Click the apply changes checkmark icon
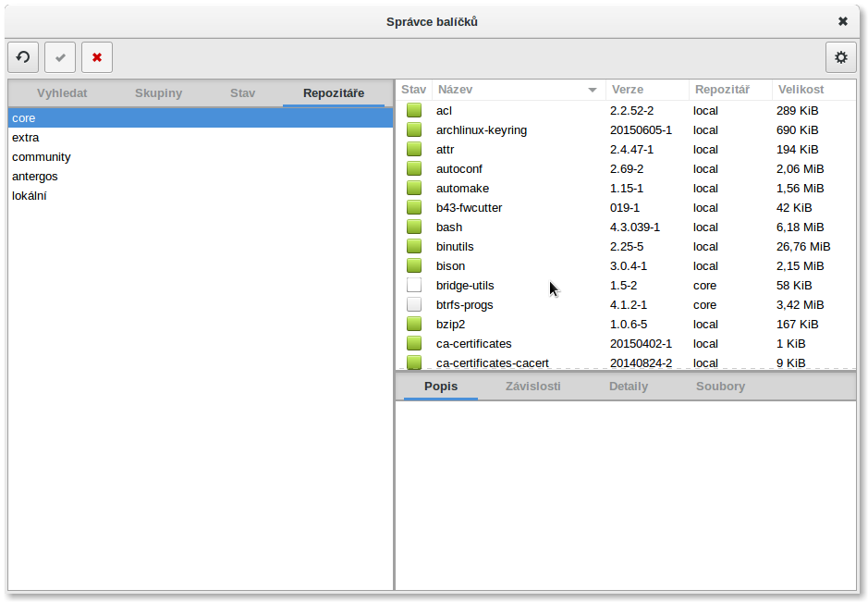The width and height of the screenshot is (868, 602). click(x=60, y=57)
